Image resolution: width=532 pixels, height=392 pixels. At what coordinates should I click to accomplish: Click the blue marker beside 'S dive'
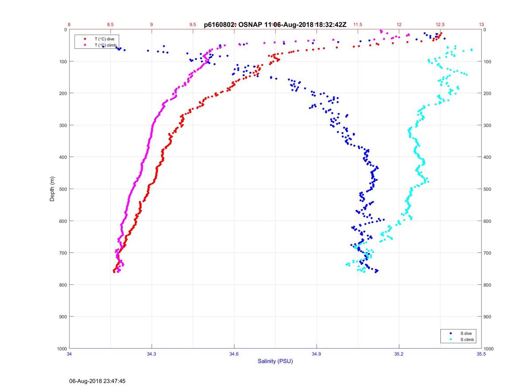450,333
